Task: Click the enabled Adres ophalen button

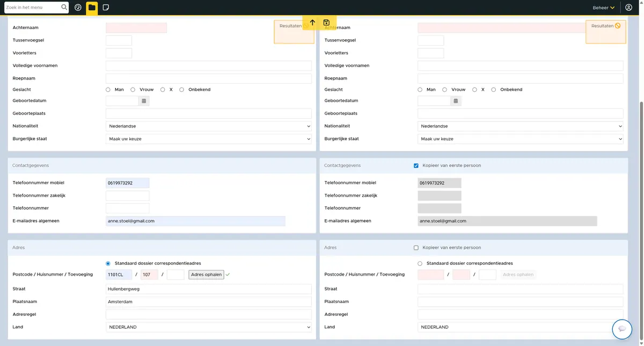Action: click(x=206, y=275)
